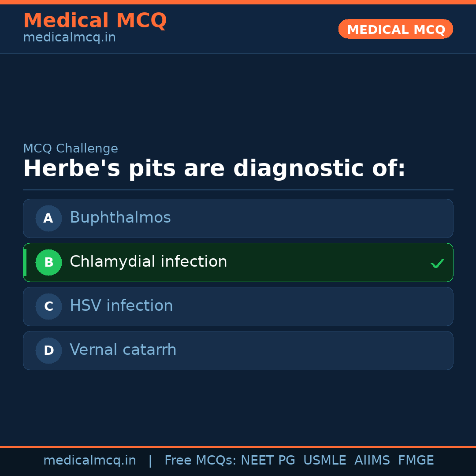Click the FMGE text in the footer
The width and height of the screenshot is (476, 476).
(416, 461)
